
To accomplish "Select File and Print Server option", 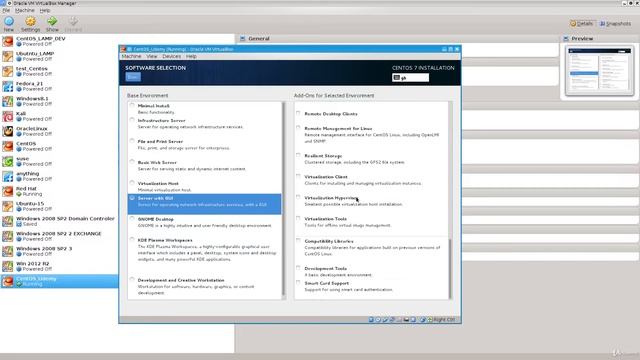I will pyautogui.click(x=132, y=141).
